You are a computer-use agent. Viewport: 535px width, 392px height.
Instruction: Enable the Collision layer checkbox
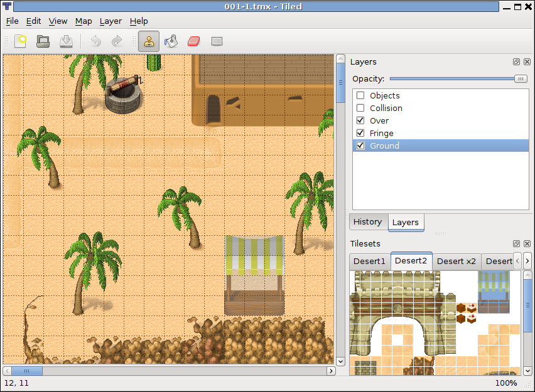[360, 109]
